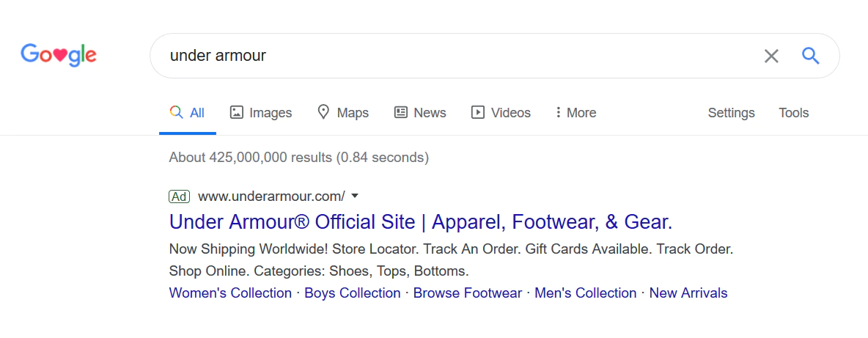Open Settings in the search menu
The image size is (868, 338).
point(731,112)
